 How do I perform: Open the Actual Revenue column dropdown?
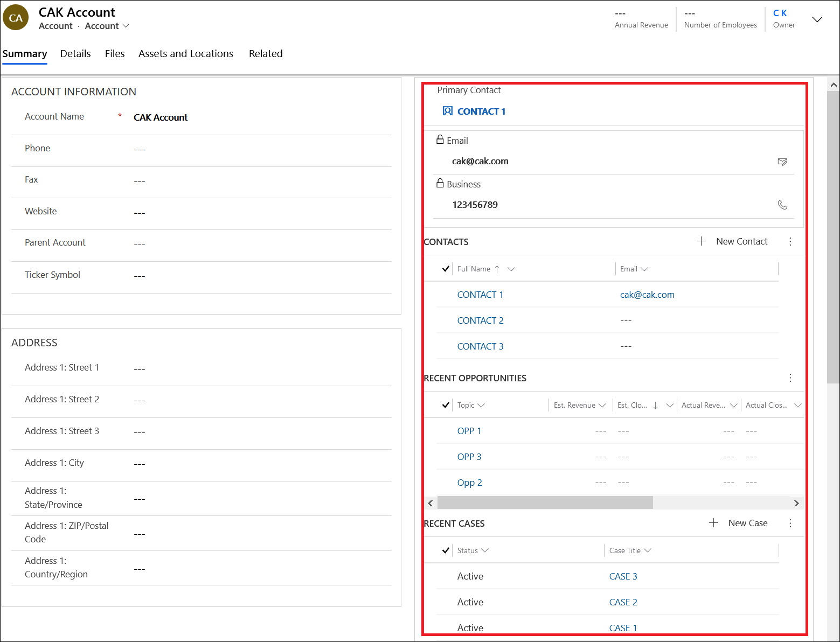(x=733, y=405)
